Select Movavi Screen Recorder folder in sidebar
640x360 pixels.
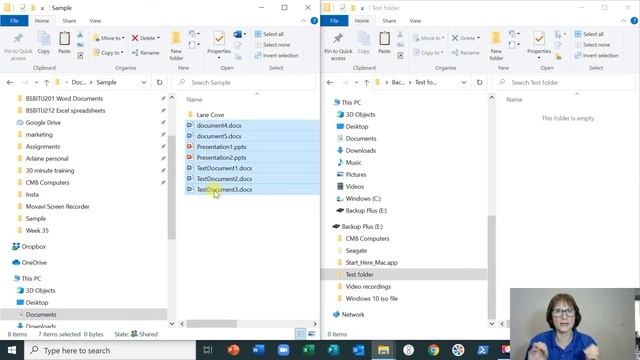(x=57, y=207)
